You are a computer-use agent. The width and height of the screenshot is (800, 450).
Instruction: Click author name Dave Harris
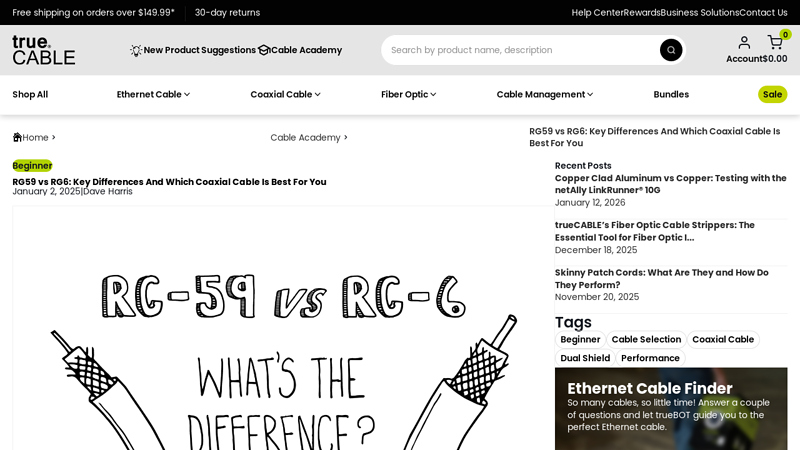tap(108, 191)
